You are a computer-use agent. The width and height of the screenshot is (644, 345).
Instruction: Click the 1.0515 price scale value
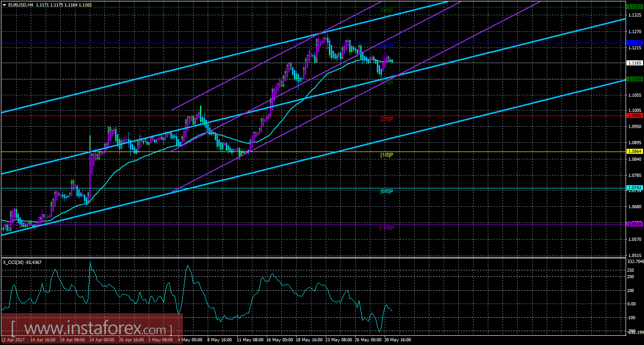pyautogui.click(x=634, y=255)
